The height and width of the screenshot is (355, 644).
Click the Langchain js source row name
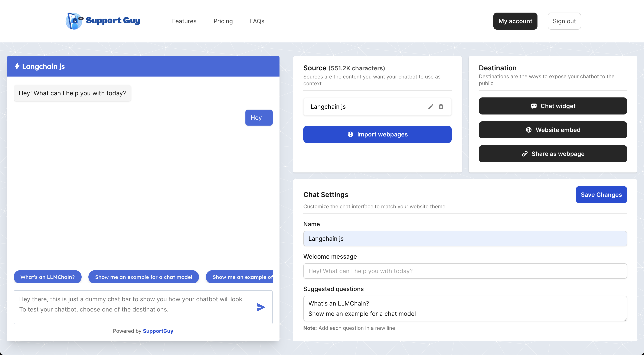[328, 107]
